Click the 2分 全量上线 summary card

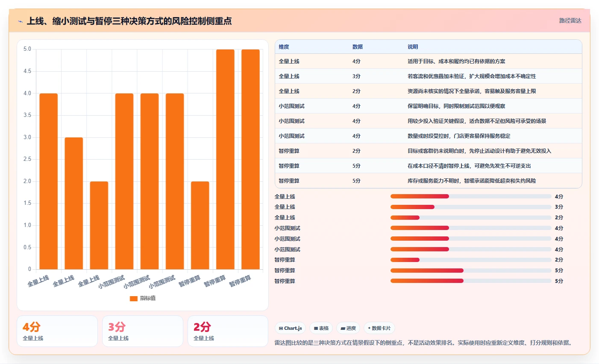click(x=228, y=331)
